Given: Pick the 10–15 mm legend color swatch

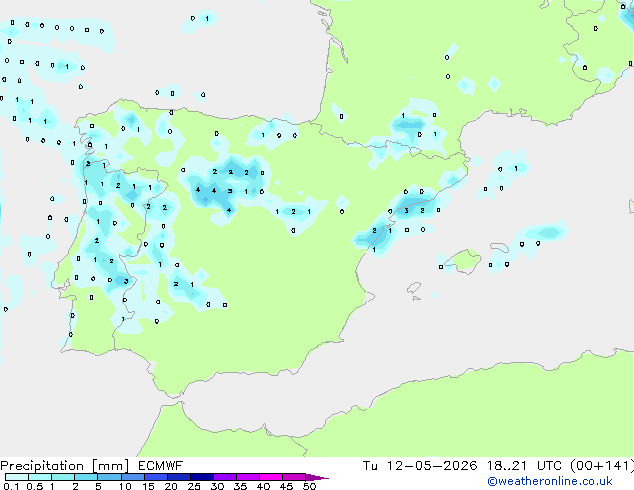Looking at the screenshot, I should [132, 477].
